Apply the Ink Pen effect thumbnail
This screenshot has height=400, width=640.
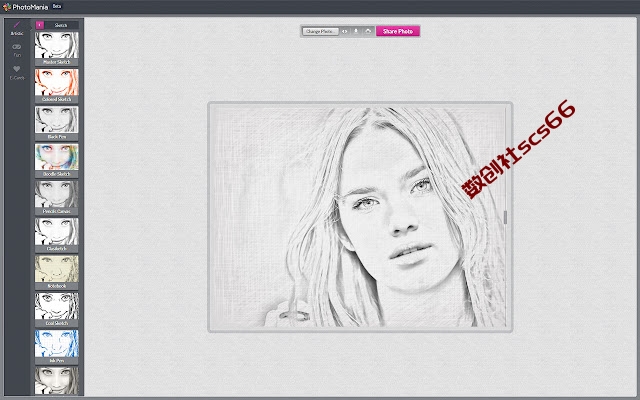point(56,344)
